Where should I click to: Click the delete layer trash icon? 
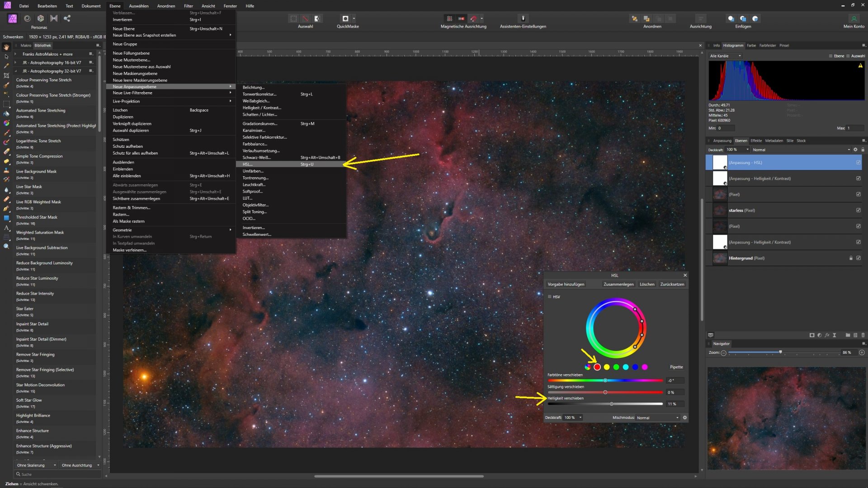pyautogui.click(x=863, y=335)
